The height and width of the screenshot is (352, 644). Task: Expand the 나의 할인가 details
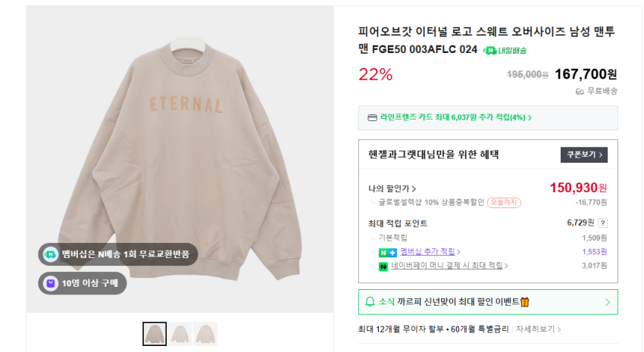[392, 188]
